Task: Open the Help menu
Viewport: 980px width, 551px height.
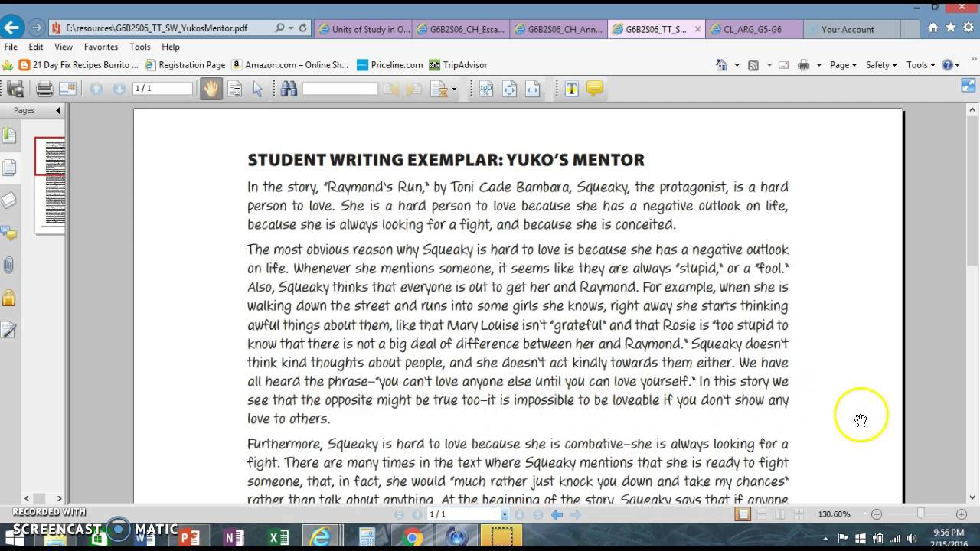Action: [170, 47]
